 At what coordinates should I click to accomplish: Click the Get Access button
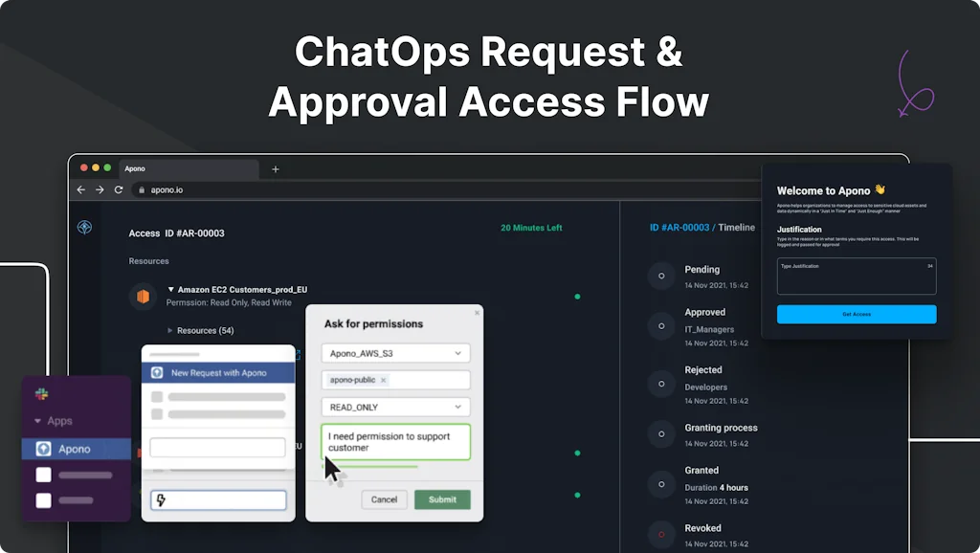(857, 315)
